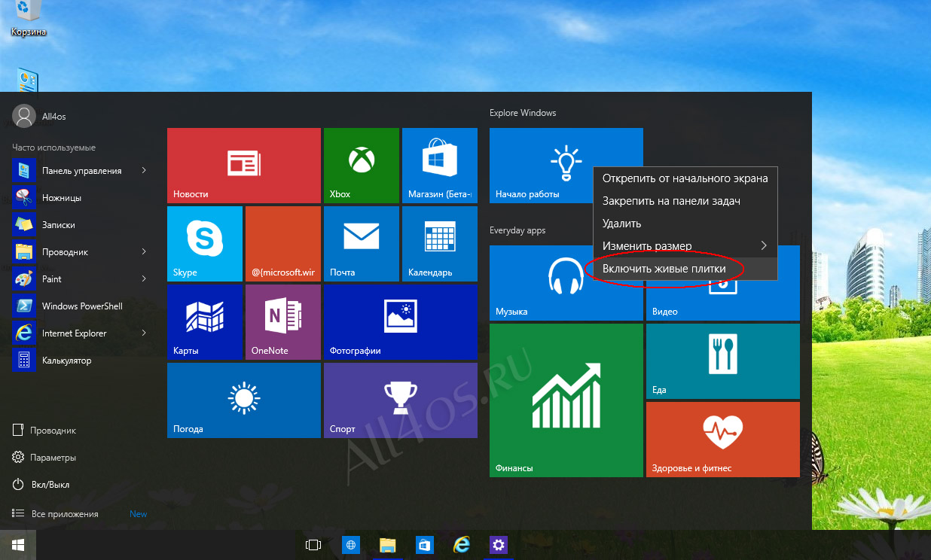This screenshot has width=931, height=560.
Task: Open the Календарь calendar tile
Action: (x=440, y=244)
